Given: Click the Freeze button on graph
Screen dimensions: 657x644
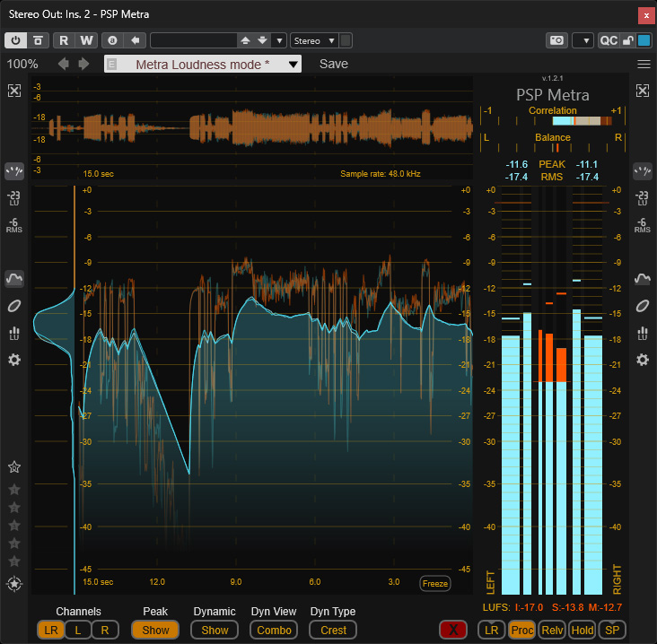Looking at the screenshot, I should [x=435, y=583].
